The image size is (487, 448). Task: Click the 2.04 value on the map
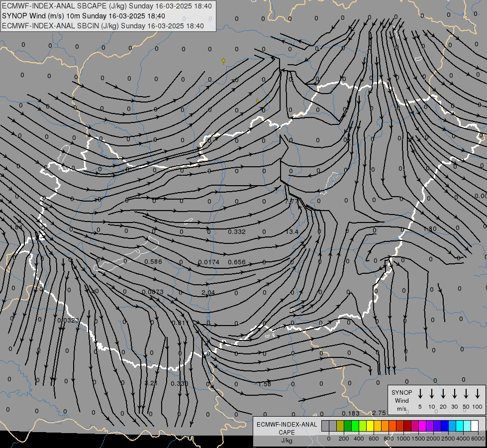point(208,293)
